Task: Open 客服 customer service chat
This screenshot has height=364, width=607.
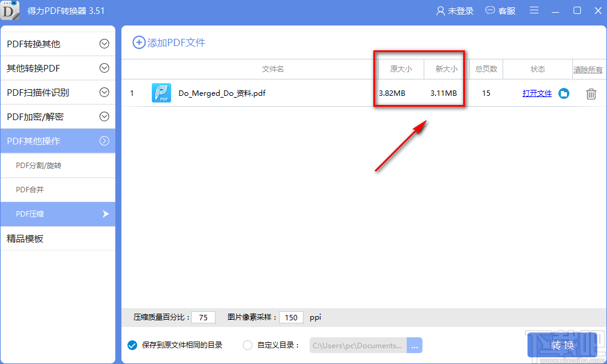Action: [x=500, y=11]
